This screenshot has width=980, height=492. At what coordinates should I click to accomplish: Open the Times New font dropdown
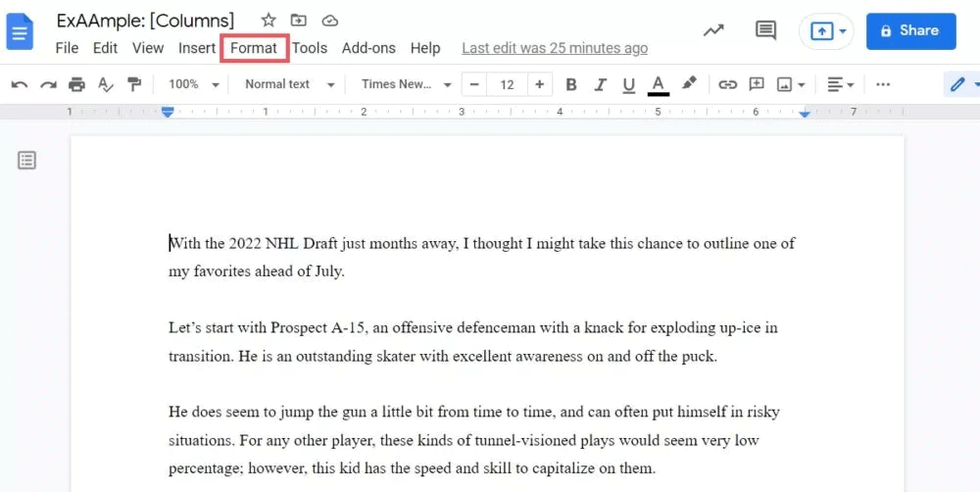coord(406,85)
